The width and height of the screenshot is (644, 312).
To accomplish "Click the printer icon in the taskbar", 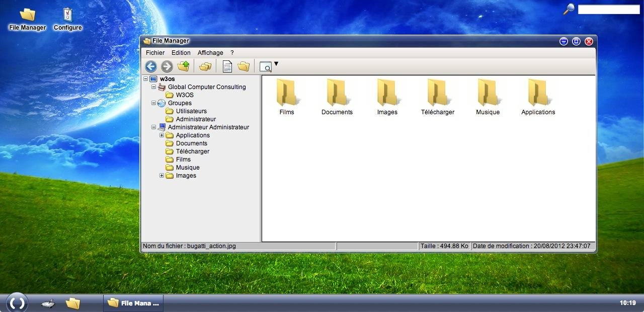I will (x=47, y=302).
